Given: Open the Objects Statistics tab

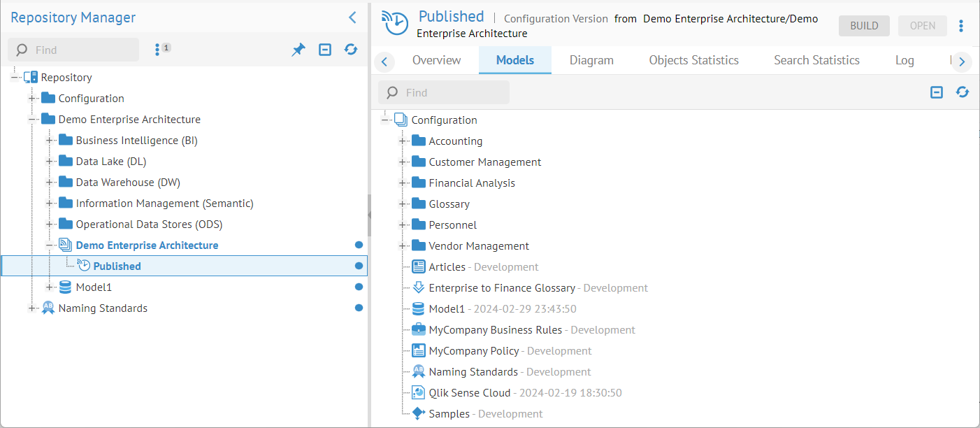Looking at the screenshot, I should click(x=693, y=60).
